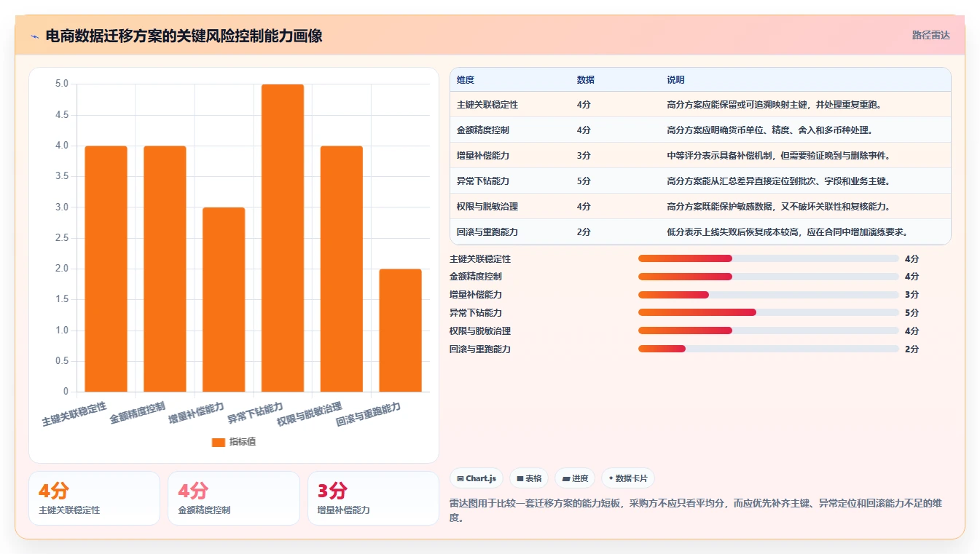Select the 数据卡片 chip
This screenshot has width=980, height=554.
[x=628, y=478]
